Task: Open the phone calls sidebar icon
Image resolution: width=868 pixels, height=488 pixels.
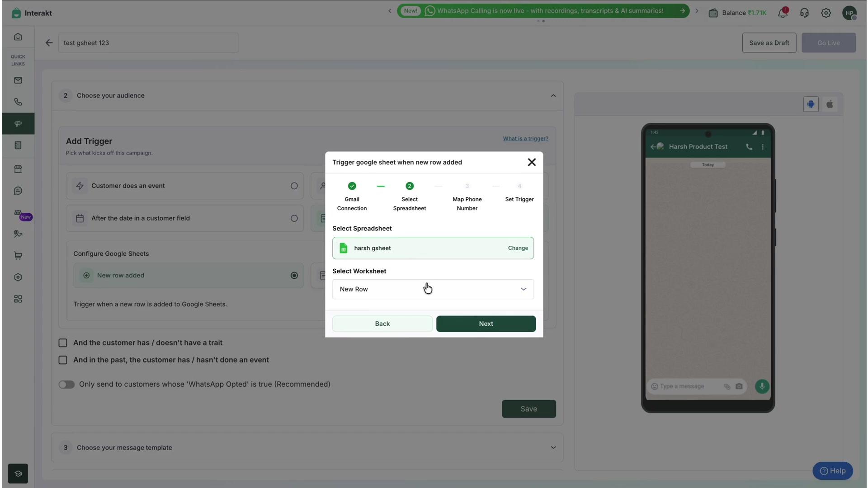Action: pos(18,102)
